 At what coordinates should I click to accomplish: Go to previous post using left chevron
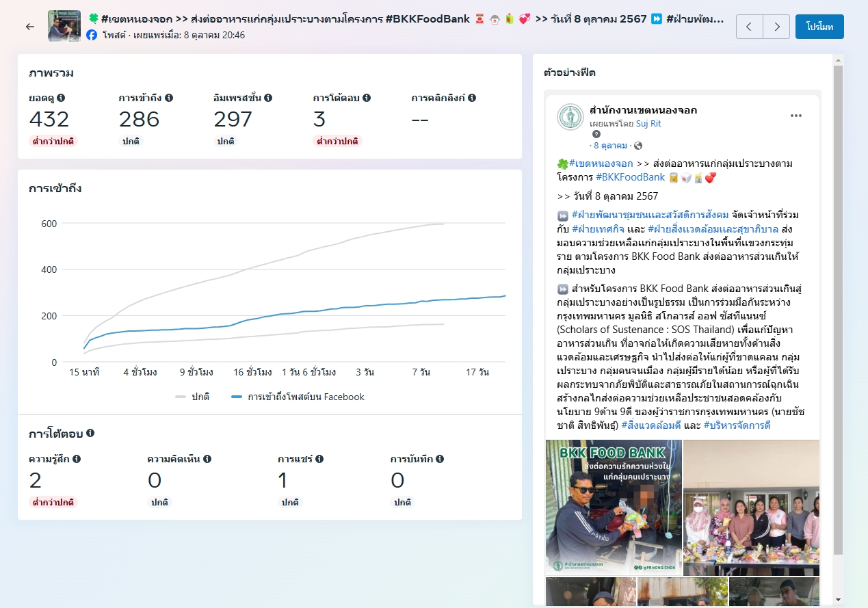[x=750, y=27]
